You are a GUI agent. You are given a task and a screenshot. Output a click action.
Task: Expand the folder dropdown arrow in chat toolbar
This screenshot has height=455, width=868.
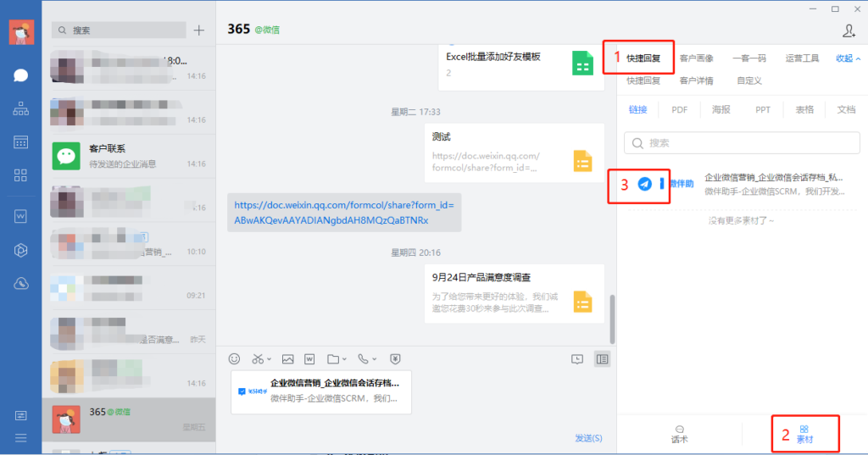pos(344,359)
